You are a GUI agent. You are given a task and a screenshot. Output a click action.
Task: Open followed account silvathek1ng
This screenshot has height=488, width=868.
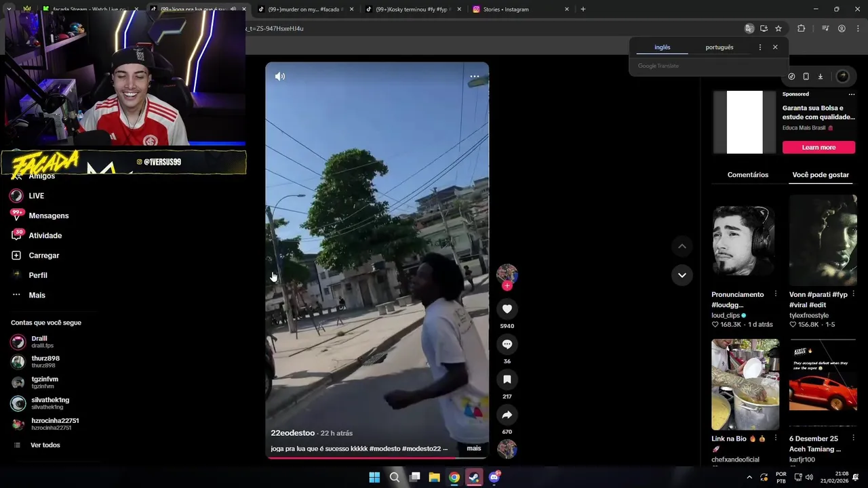point(40,403)
